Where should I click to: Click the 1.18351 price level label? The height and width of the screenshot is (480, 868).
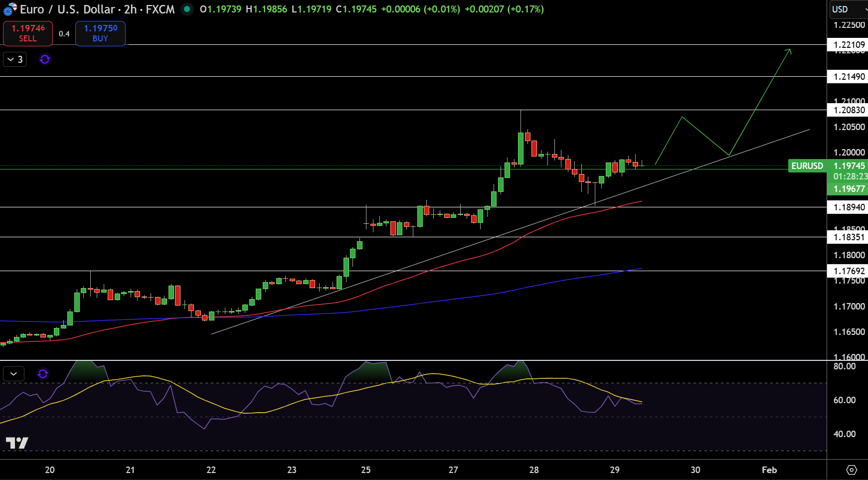(x=848, y=237)
